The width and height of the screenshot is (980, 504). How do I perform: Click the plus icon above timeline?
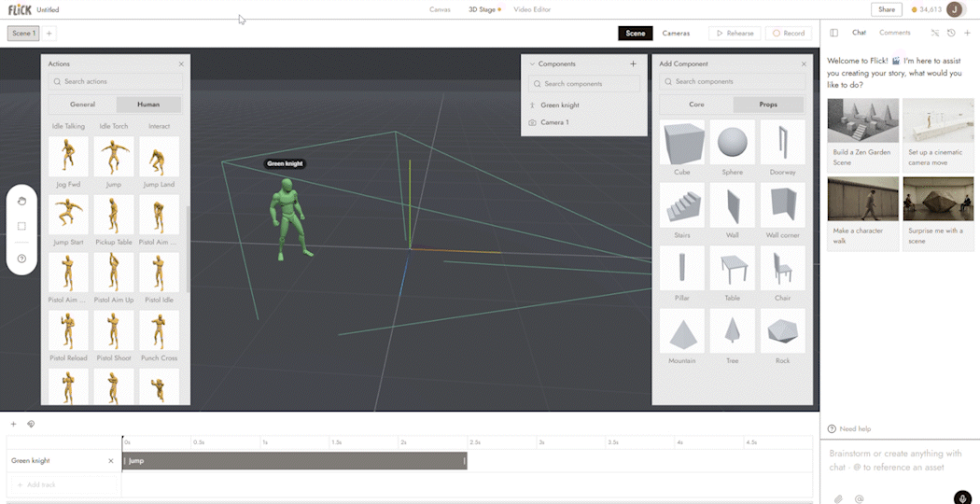click(14, 424)
